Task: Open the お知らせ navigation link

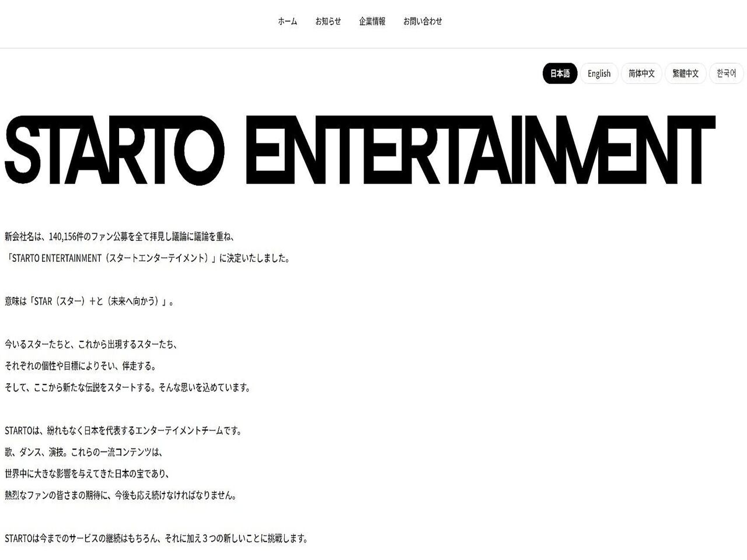Action: tap(328, 21)
